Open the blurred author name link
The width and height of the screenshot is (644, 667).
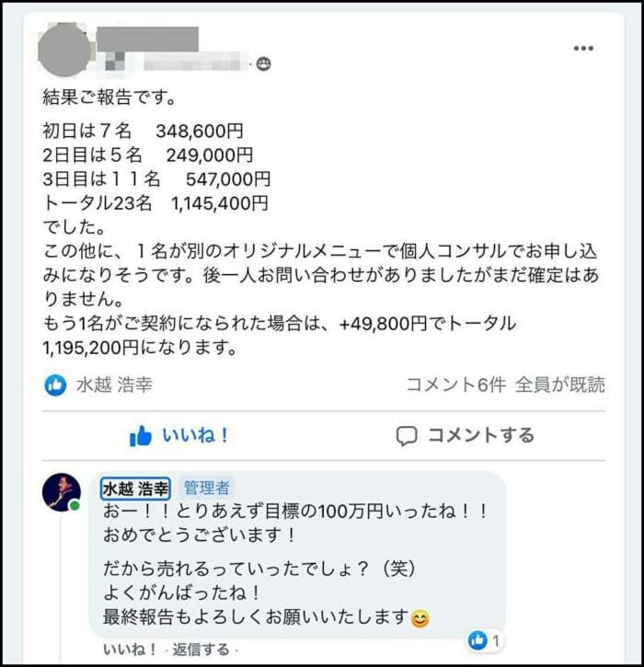tap(147, 40)
